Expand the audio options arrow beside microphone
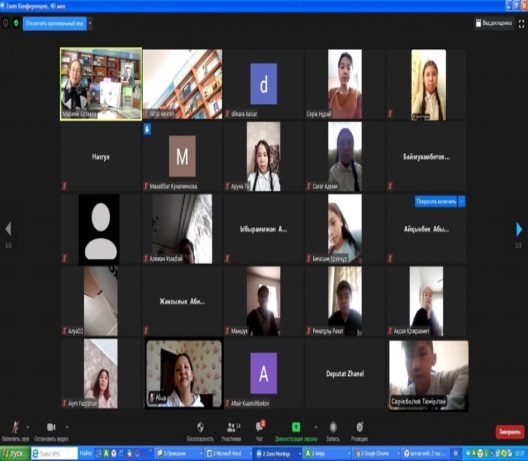528x461 pixels. tap(28, 427)
